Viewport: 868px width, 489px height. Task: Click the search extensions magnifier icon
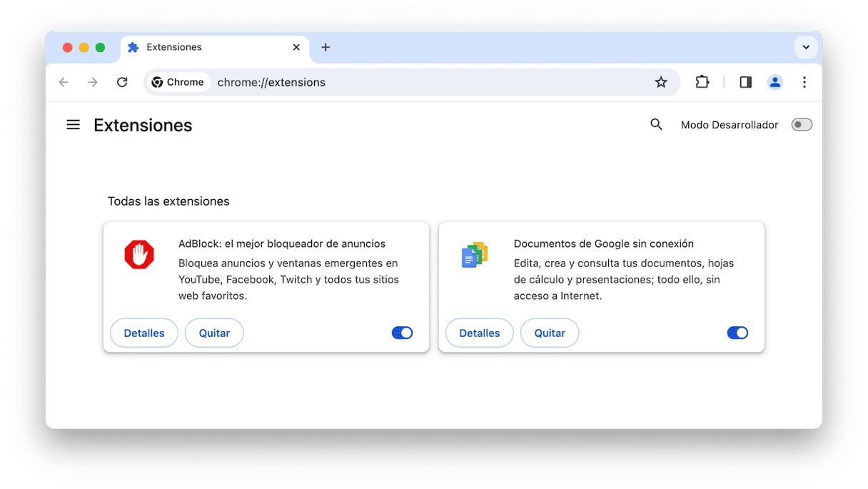[x=656, y=125]
